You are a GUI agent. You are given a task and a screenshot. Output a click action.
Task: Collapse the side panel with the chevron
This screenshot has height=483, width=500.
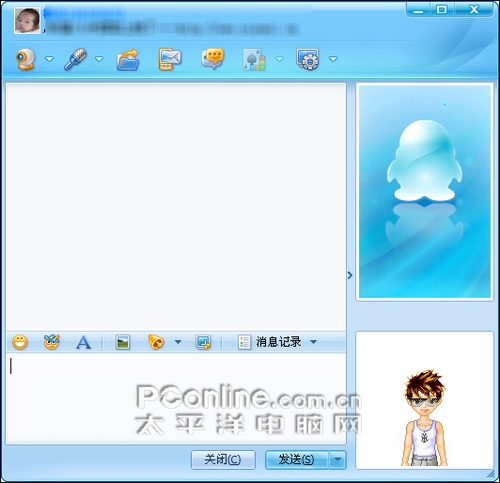click(x=350, y=275)
